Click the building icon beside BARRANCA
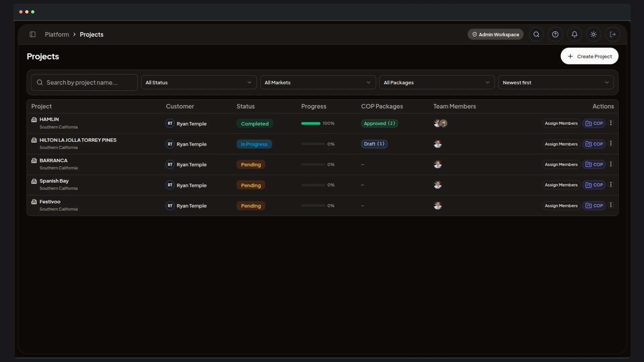 click(34, 161)
